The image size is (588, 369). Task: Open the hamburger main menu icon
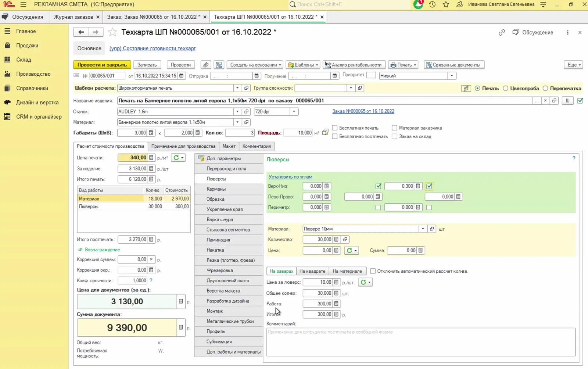(x=23, y=4)
